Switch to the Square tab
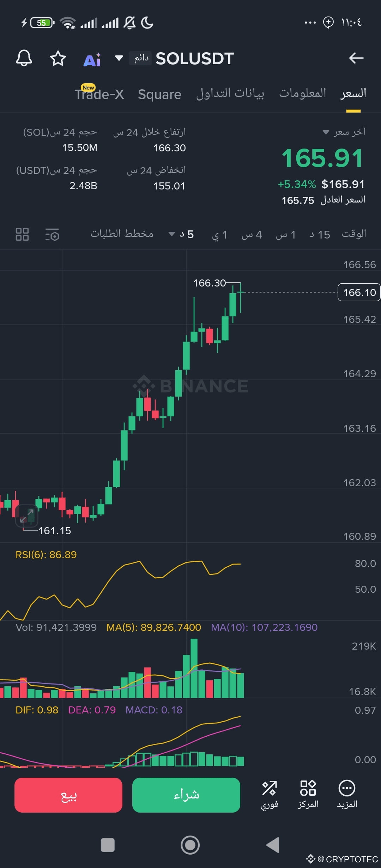The image size is (381, 868). point(159,94)
